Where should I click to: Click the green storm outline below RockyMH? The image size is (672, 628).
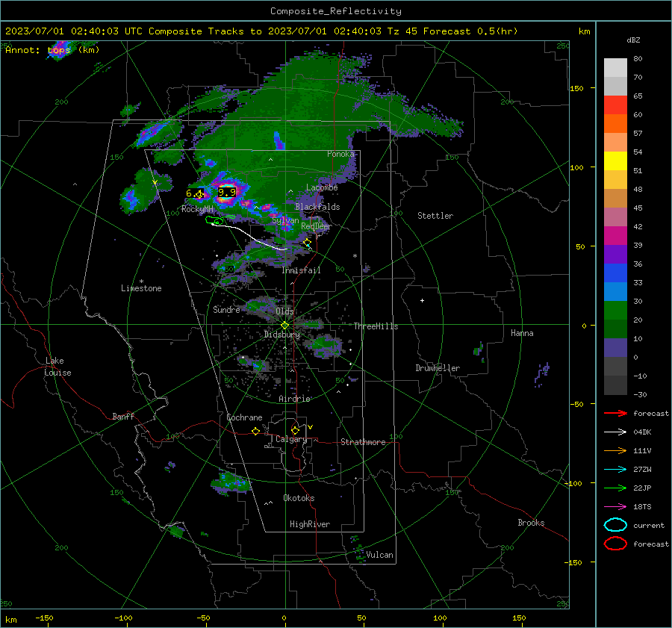click(219, 220)
